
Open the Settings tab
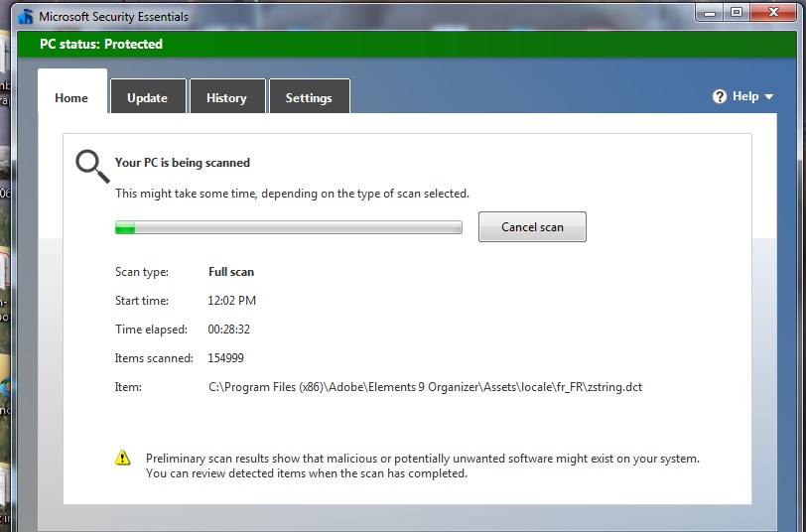(x=309, y=97)
